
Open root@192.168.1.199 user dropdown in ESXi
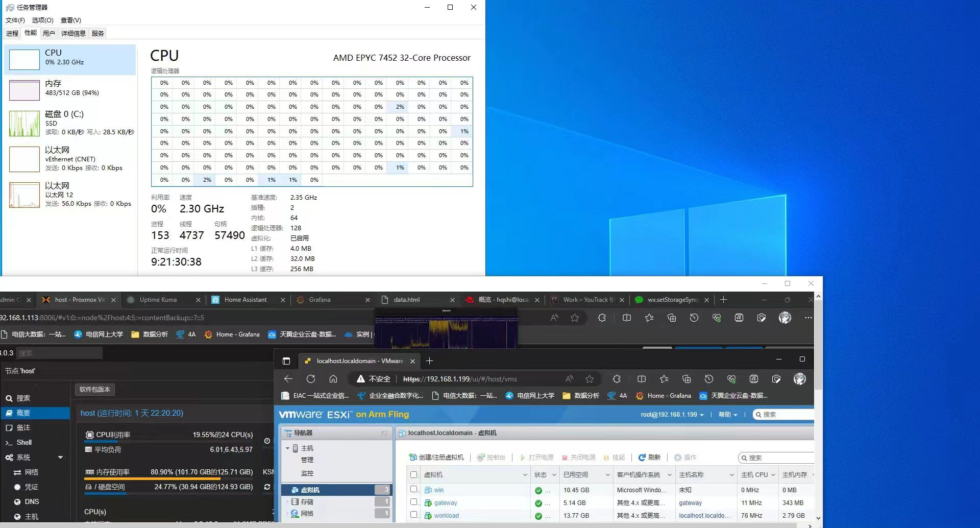coord(672,415)
